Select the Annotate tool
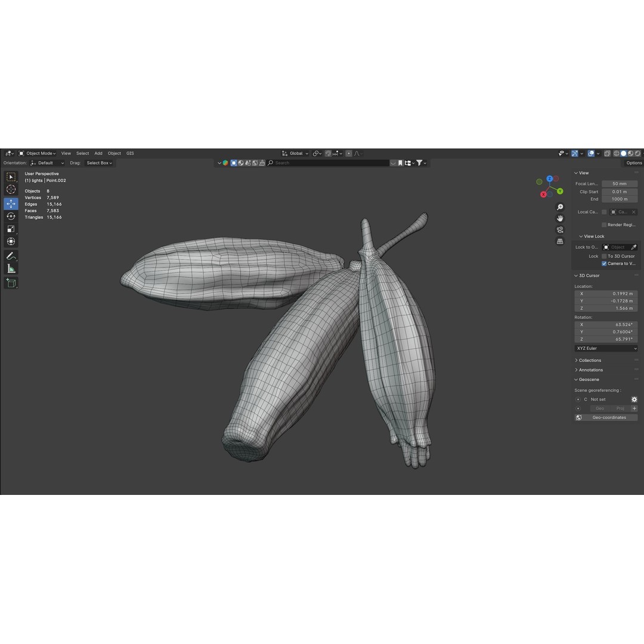The height and width of the screenshot is (644, 644). click(x=11, y=255)
